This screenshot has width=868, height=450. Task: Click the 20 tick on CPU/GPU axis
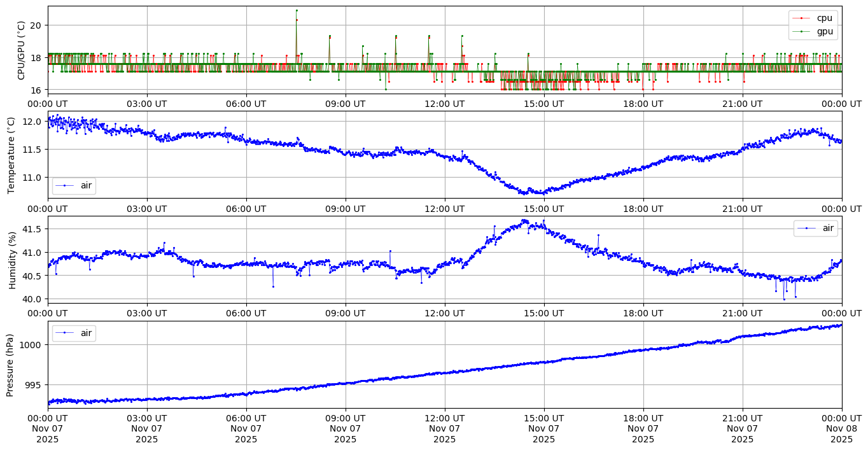(36, 25)
